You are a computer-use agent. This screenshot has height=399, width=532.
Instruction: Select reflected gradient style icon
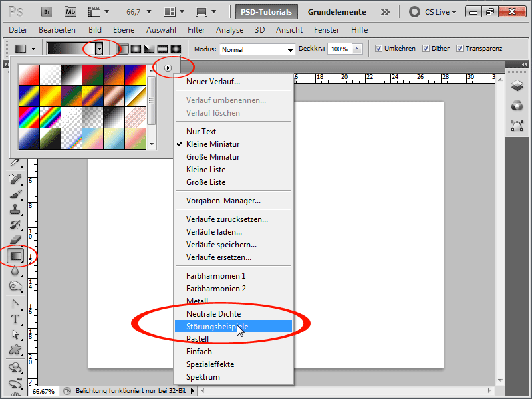coord(162,49)
